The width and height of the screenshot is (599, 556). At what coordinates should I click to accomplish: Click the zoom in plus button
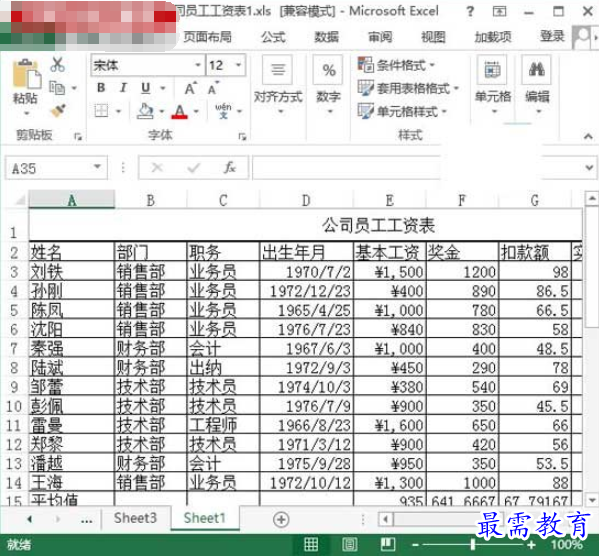531,544
